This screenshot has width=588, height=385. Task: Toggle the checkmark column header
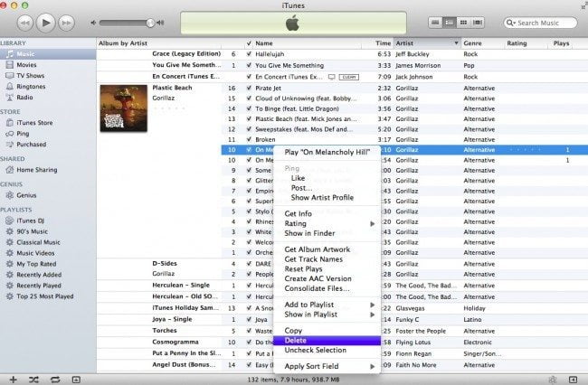pos(249,43)
